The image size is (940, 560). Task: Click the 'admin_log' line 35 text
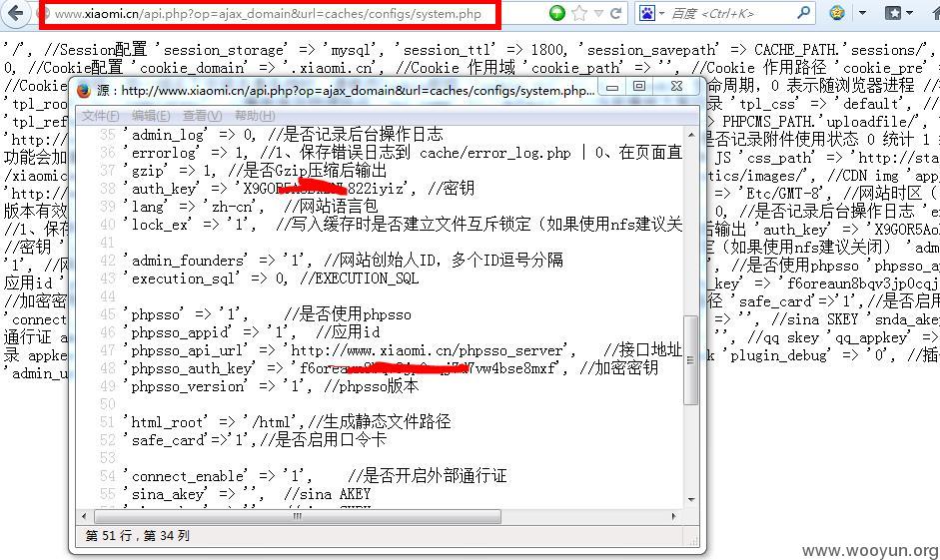283,135
